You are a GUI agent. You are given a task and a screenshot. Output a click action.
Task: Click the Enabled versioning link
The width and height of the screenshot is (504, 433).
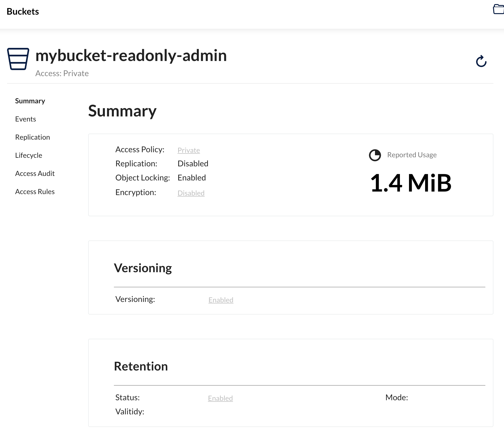tap(221, 300)
